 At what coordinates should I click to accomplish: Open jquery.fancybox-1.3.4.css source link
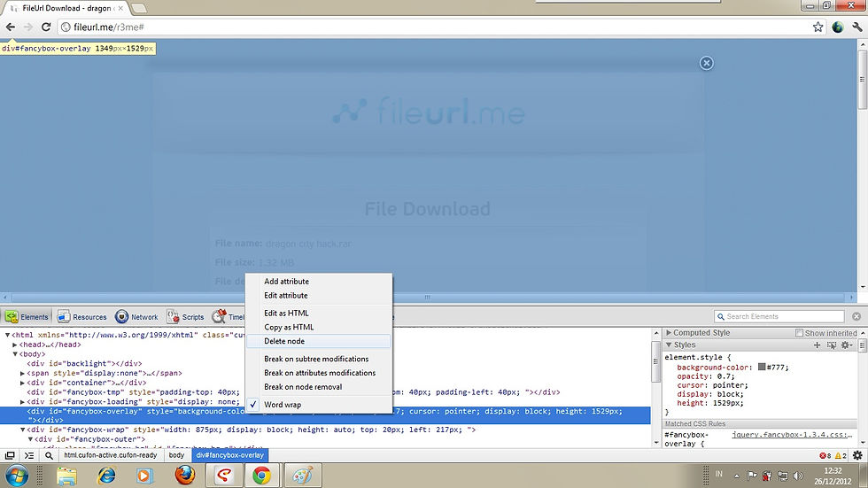pos(792,435)
